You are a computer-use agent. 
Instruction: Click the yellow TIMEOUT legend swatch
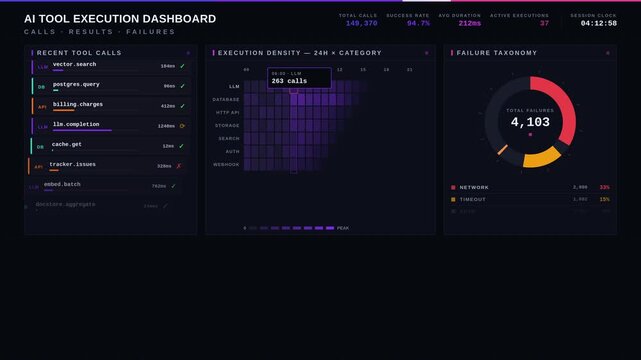click(453, 199)
